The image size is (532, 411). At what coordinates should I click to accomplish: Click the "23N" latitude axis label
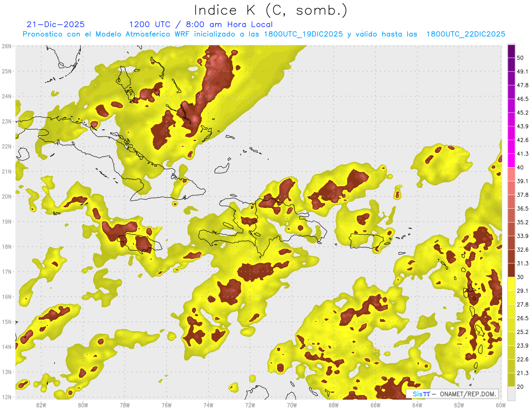pyautogui.click(x=7, y=121)
